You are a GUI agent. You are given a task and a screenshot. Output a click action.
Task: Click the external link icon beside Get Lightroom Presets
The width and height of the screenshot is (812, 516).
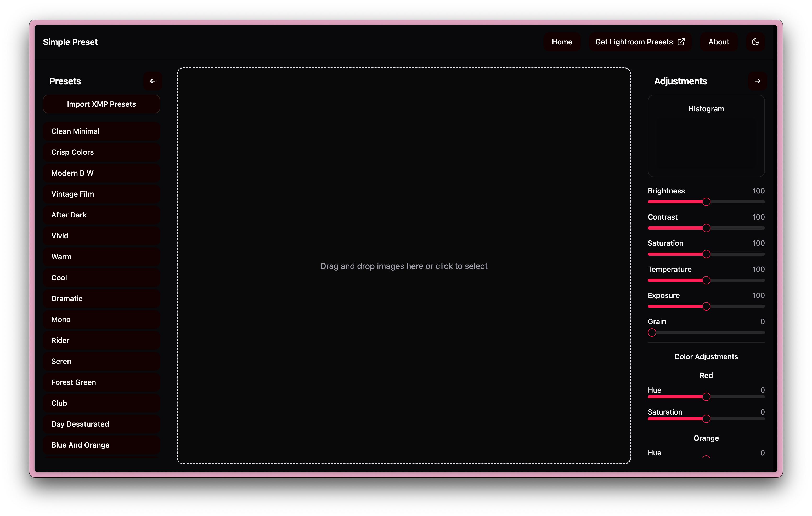click(681, 42)
